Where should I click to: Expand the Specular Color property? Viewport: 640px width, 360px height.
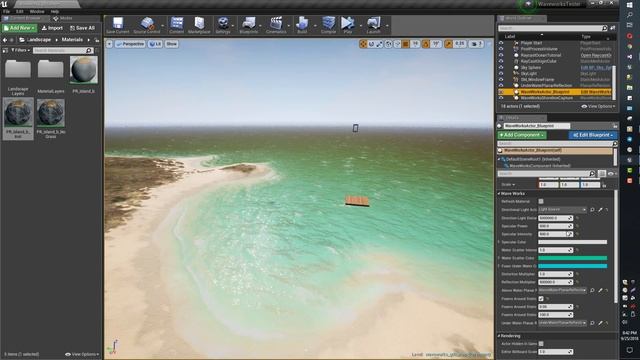point(499,242)
